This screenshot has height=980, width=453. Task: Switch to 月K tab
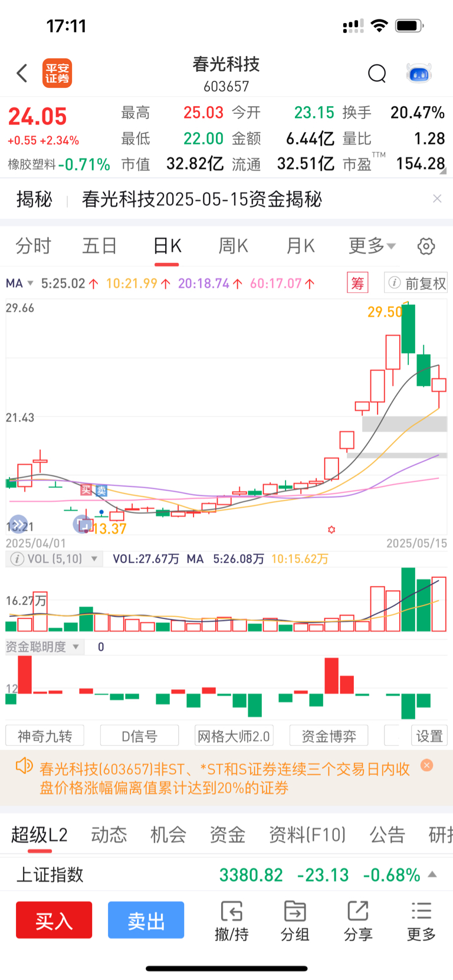tap(300, 246)
